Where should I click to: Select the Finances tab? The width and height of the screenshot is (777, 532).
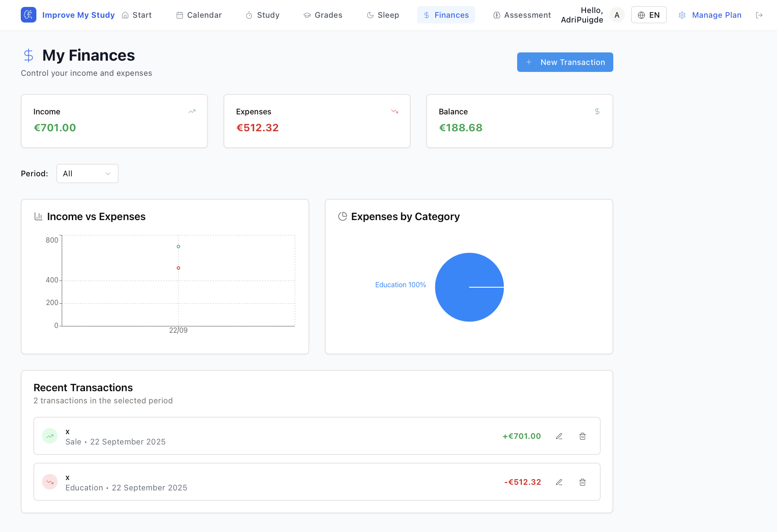(x=446, y=15)
